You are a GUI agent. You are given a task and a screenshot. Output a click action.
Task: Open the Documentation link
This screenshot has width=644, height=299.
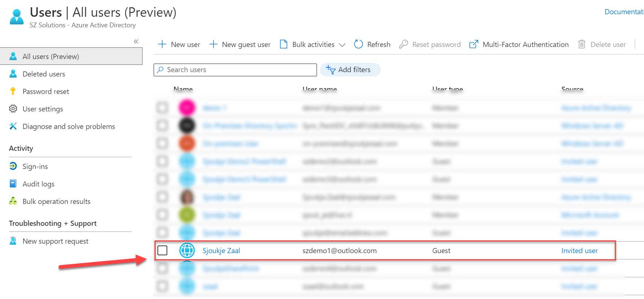tap(624, 12)
